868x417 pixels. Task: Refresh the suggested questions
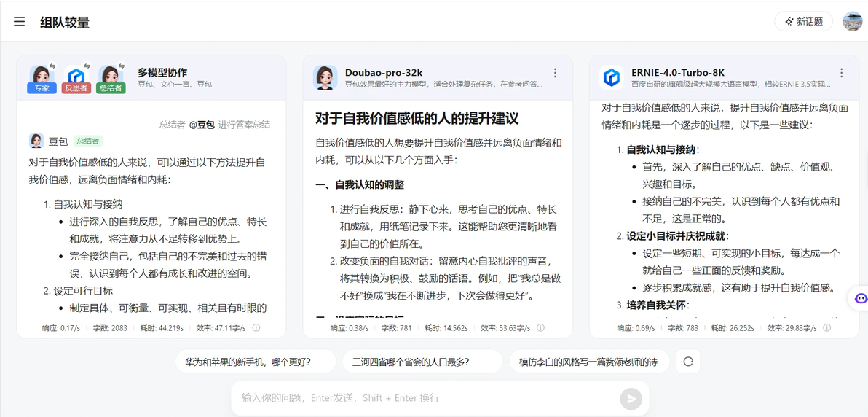(x=688, y=362)
